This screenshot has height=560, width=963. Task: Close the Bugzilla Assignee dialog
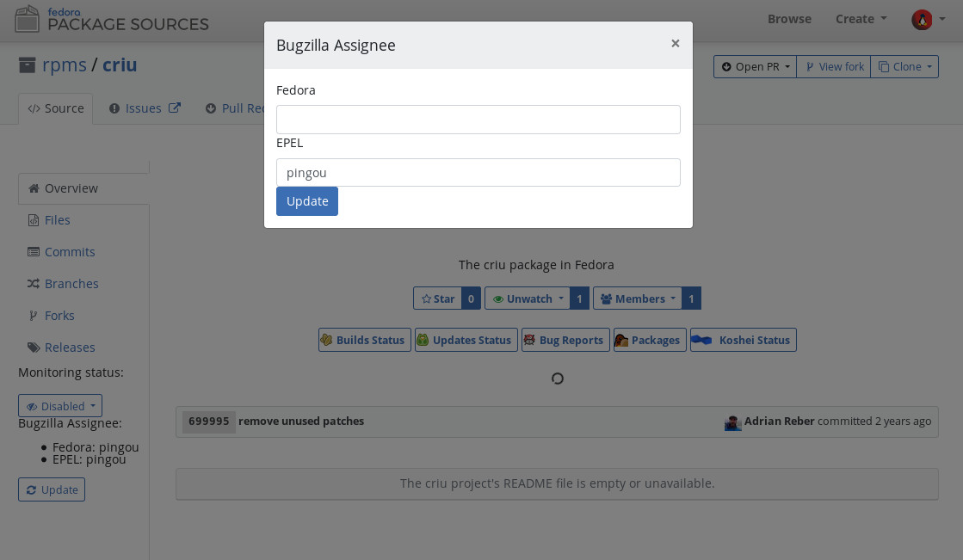coord(675,43)
